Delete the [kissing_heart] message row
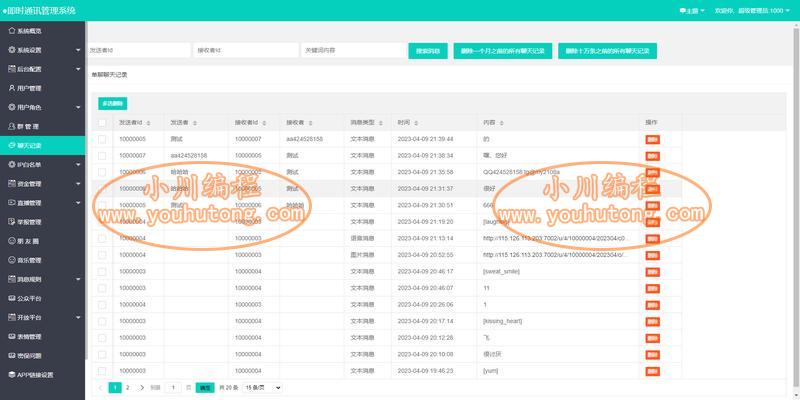 tap(652, 321)
